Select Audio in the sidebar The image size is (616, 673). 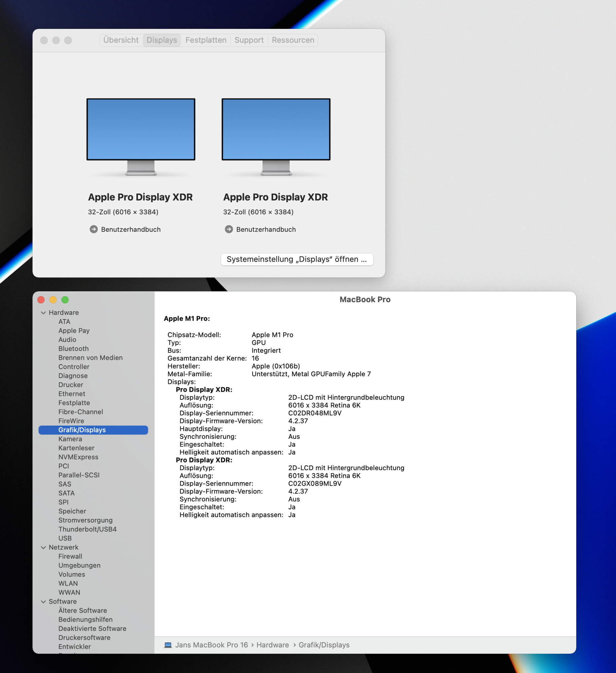67,340
